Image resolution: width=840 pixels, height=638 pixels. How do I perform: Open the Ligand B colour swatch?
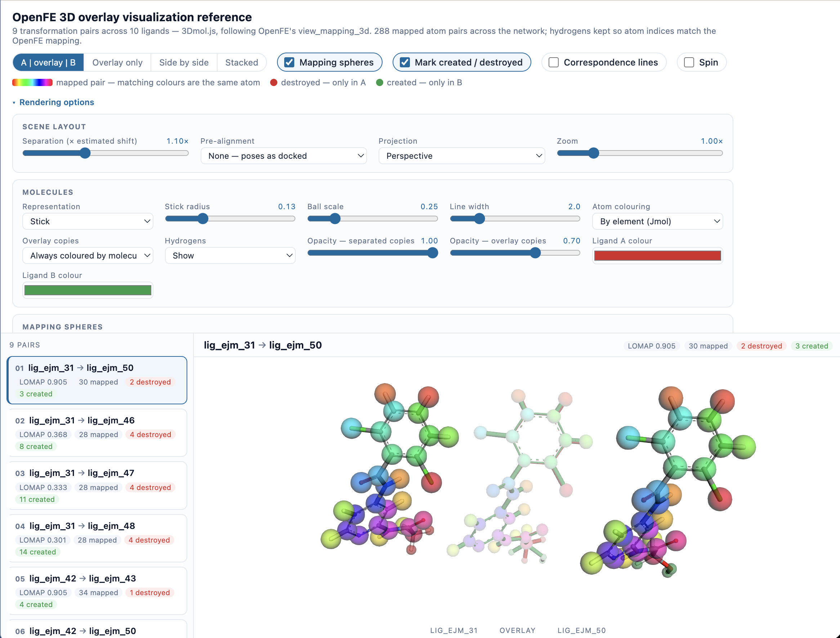pyautogui.click(x=88, y=290)
